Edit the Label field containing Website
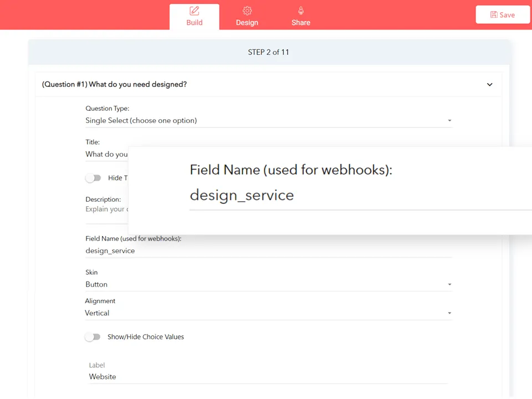This screenshot has width=532, height=399. tap(268, 377)
